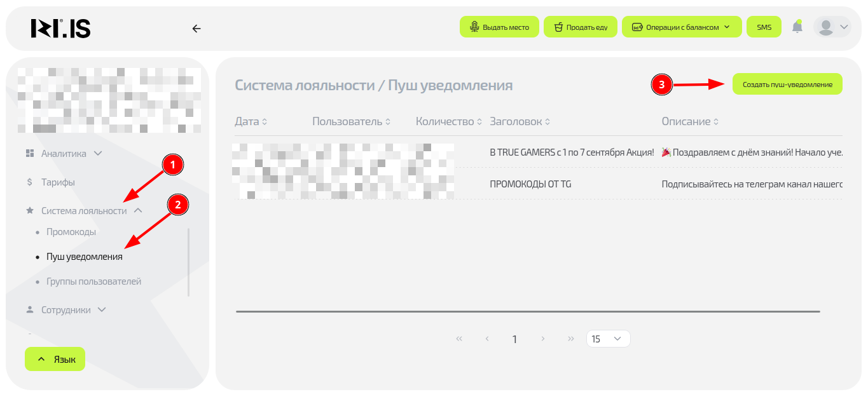868x399 pixels.
Task: Open rows per page dropdown showing 15
Action: [x=607, y=339]
